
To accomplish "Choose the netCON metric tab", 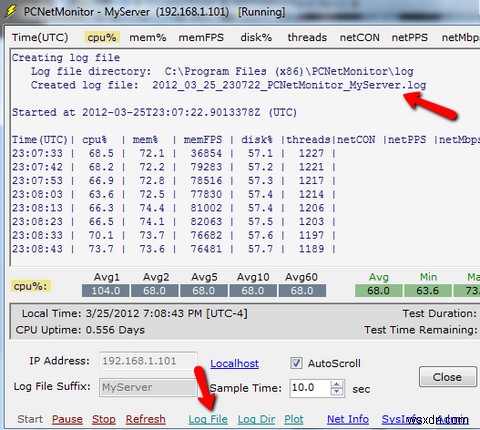I will (359, 37).
